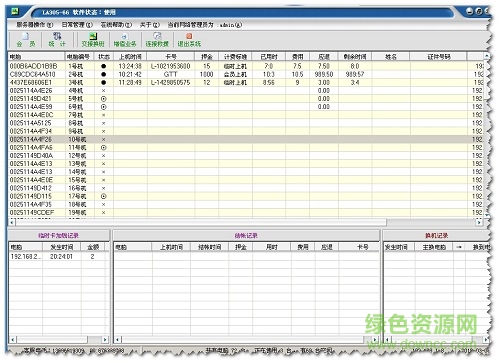This screenshot has height=363, width=500.
Task: Click the in-use status dot for 1号机
Action: point(103,66)
